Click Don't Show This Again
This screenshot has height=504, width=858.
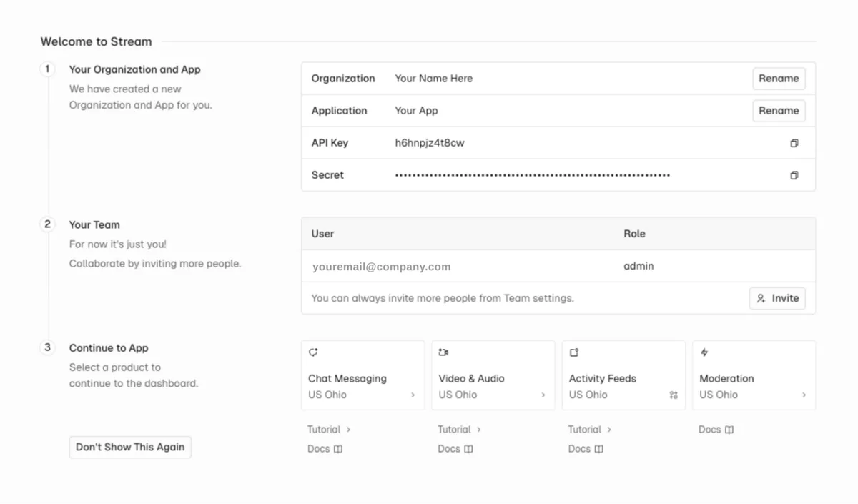pyautogui.click(x=130, y=447)
